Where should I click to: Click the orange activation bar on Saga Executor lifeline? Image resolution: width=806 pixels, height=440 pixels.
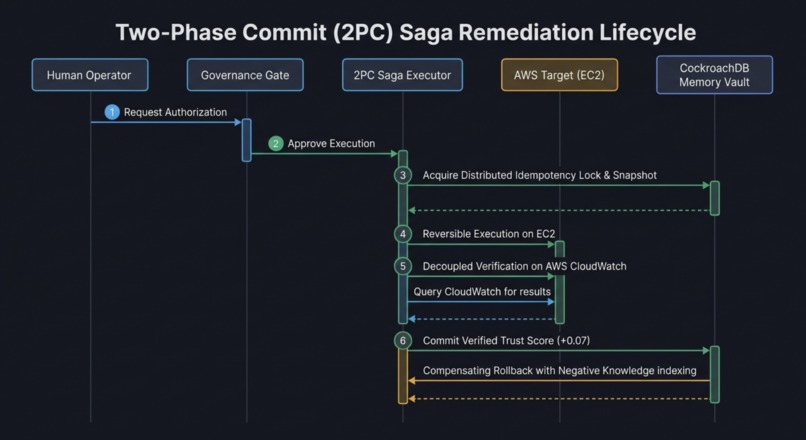coord(403,376)
